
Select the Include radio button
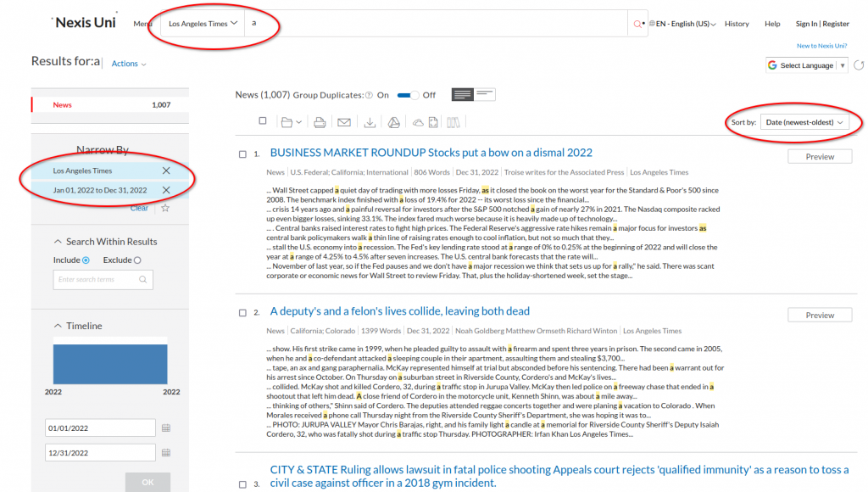coord(86,260)
